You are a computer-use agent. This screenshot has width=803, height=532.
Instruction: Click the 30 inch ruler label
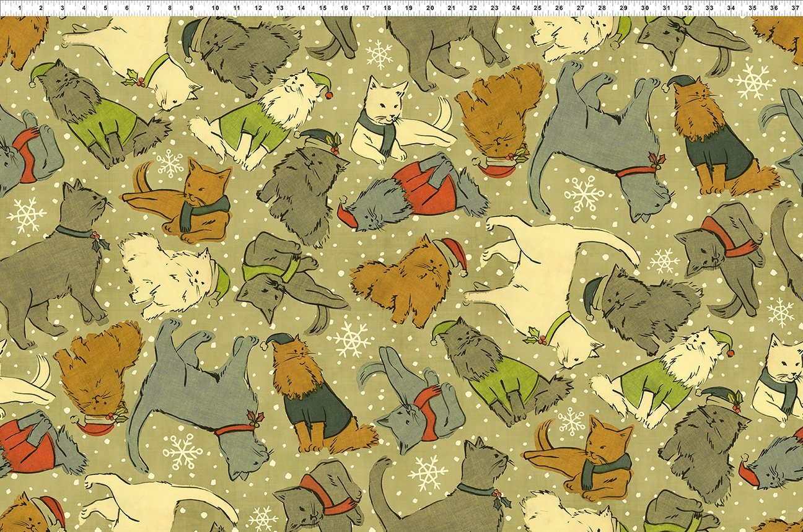(x=645, y=8)
